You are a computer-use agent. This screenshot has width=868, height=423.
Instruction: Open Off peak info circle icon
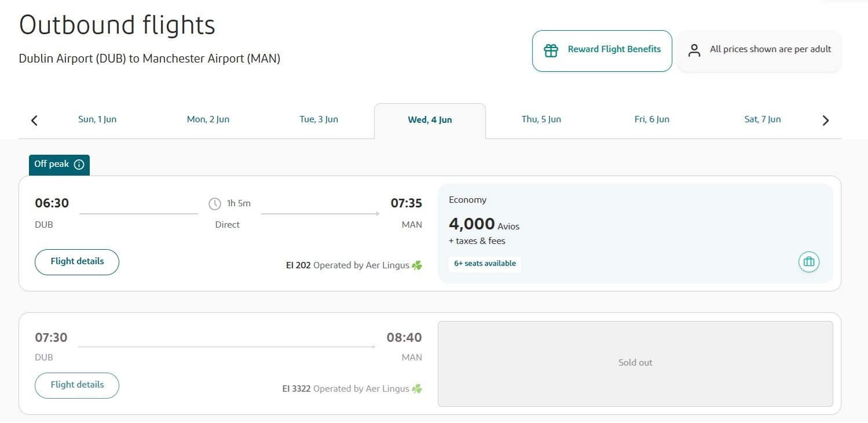click(x=79, y=165)
